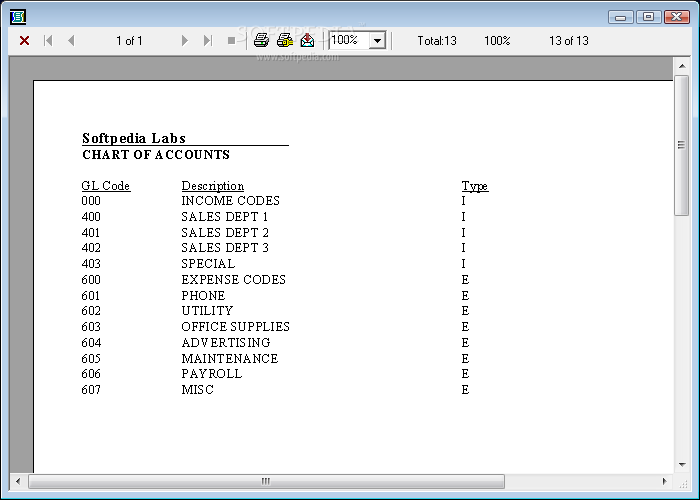The image size is (700, 500).
Task: Click inside the zoom percentage field
Action: point(349,41)
